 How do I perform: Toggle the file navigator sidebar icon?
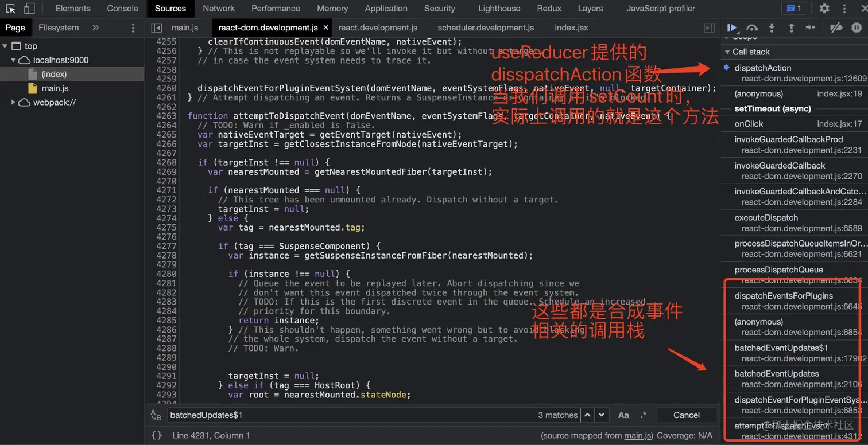point(156,28)
